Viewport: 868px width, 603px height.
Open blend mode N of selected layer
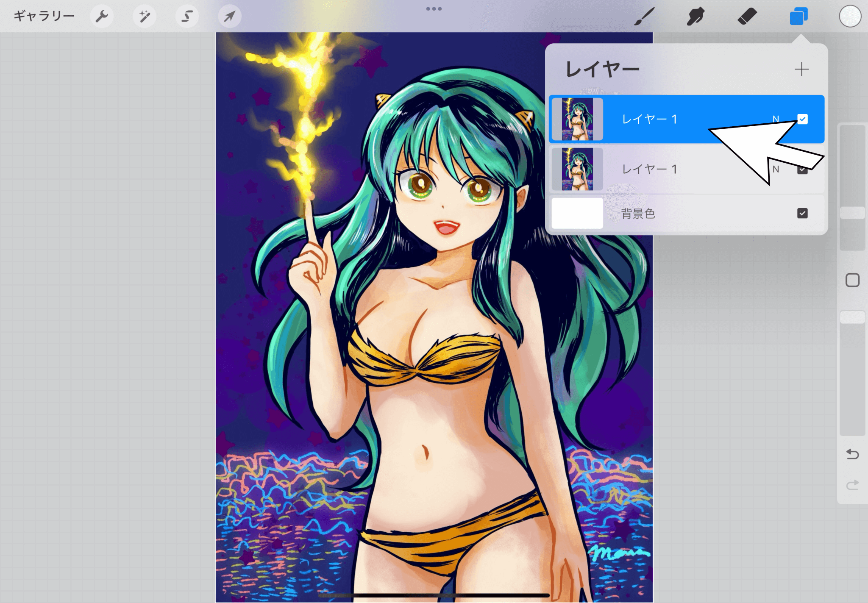tap(776, 119)
